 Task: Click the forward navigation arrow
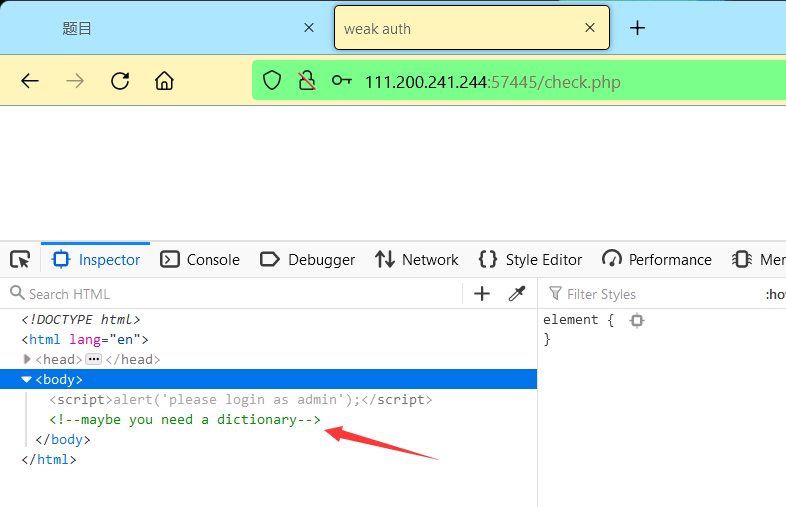[75, 81]
